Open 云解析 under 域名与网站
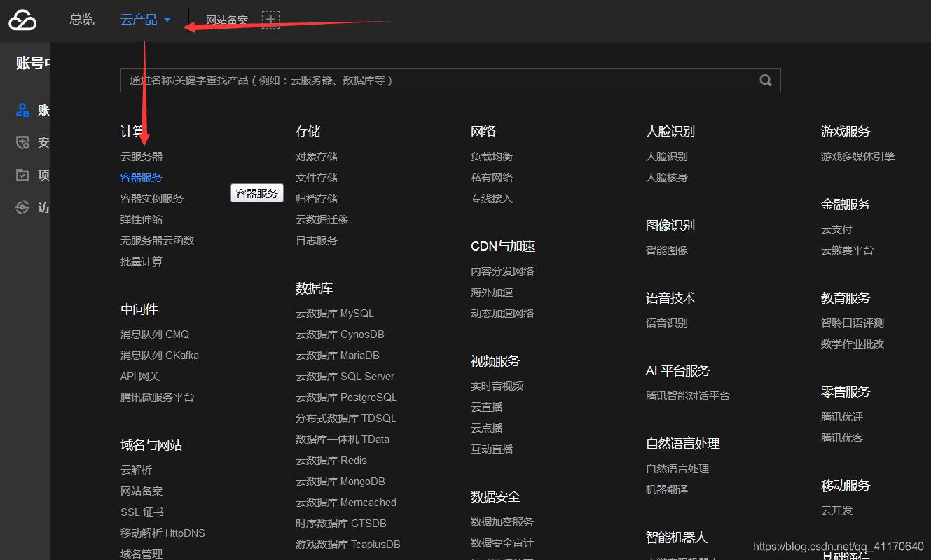Viewport: 931px width, 560px height. (136, 470)
